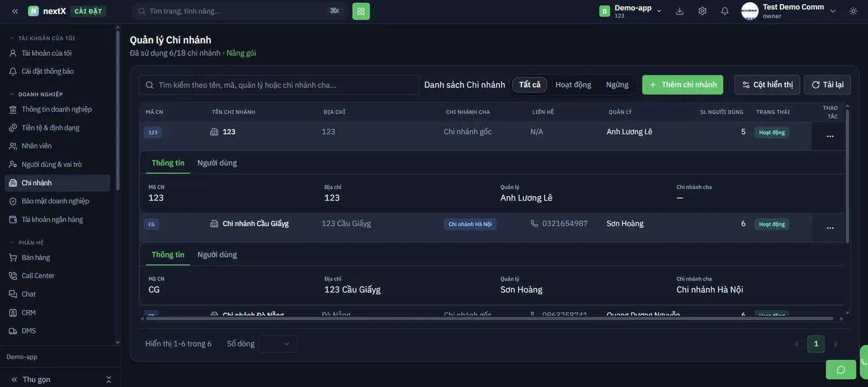Filter branches by Hoạt động

click(573, 84)
